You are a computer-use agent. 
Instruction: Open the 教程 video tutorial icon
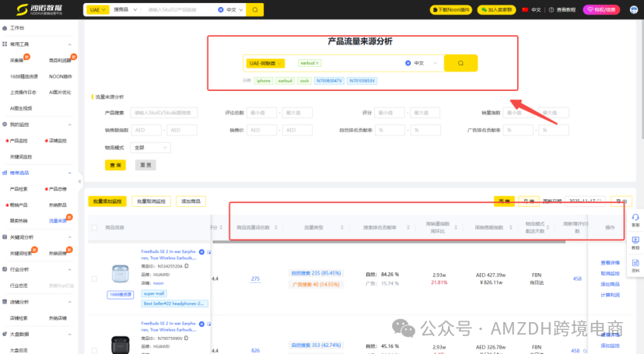click(635, 243)
